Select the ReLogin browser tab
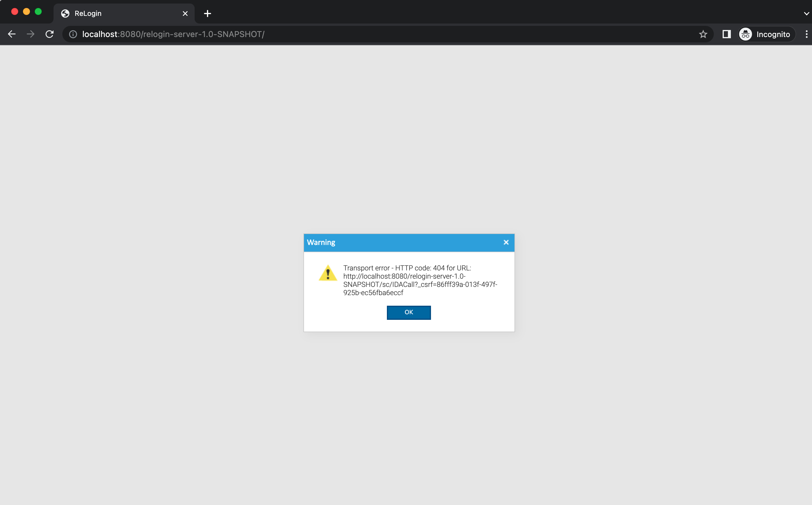This screenshot has height=505, width=812. 124,13
